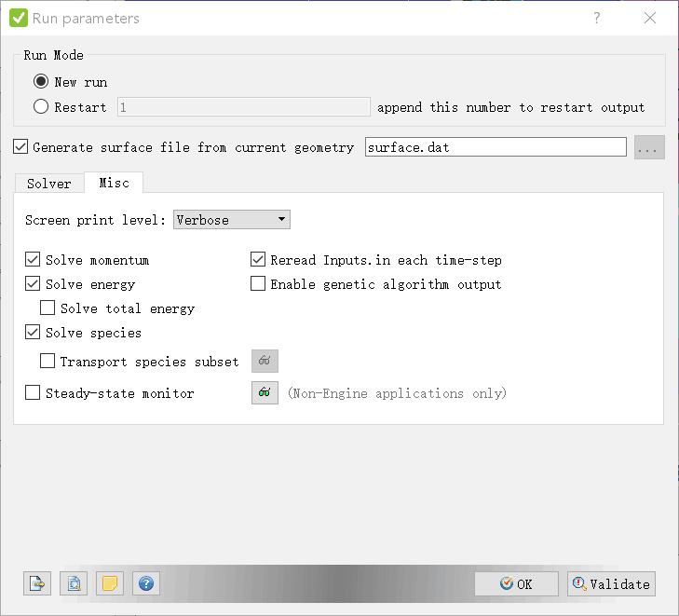
Task: Enable Solve total energy checkbox
Action: tap(48, 308)
